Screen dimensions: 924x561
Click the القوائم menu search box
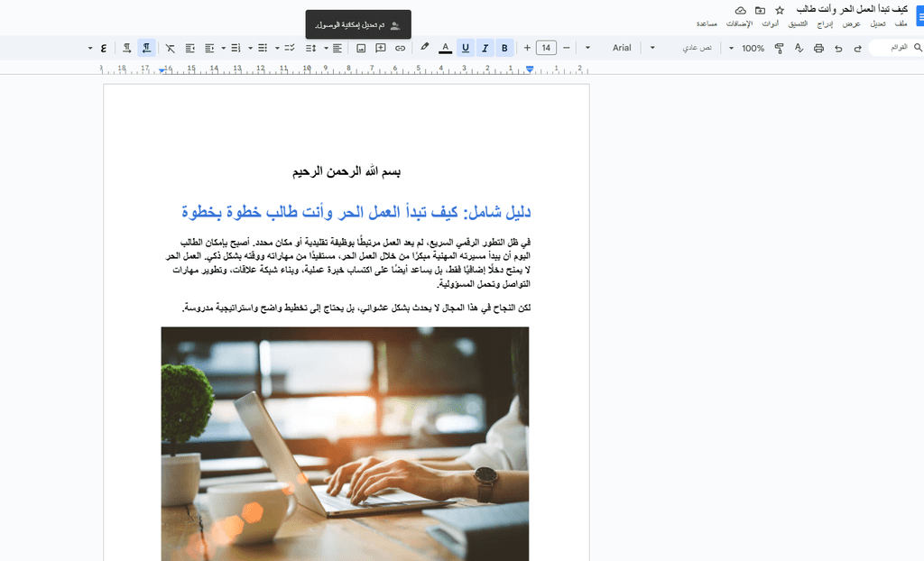(898, 47)
